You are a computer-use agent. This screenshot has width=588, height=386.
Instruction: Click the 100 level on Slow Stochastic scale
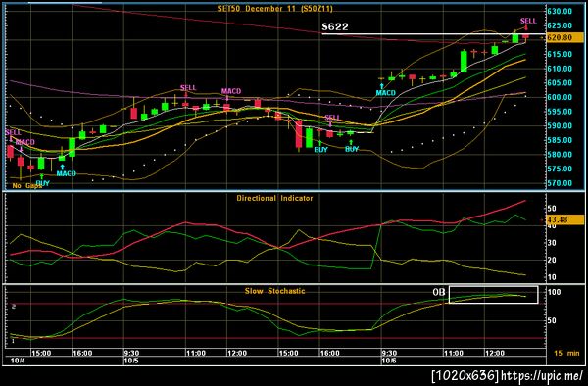[x=555, y=292]
